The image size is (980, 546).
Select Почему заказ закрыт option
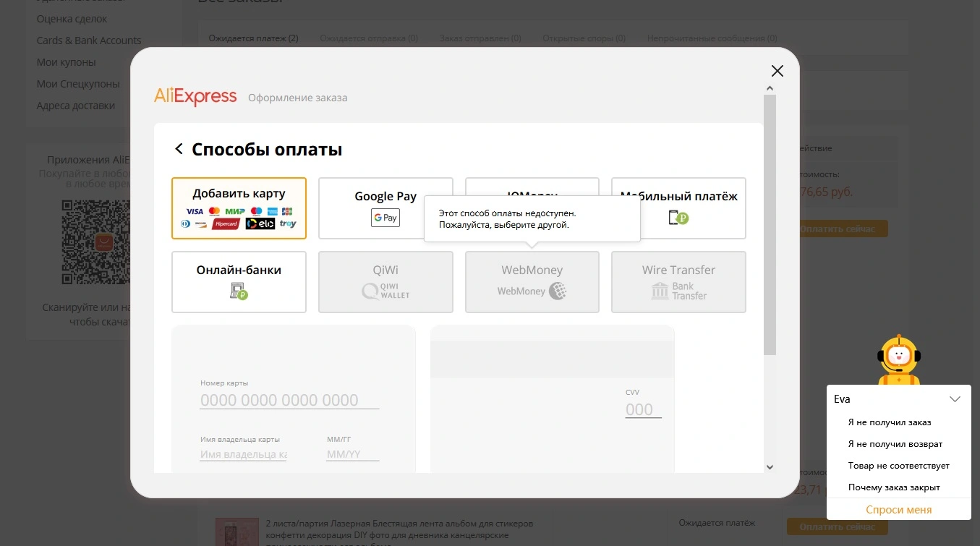coord(894,487)
